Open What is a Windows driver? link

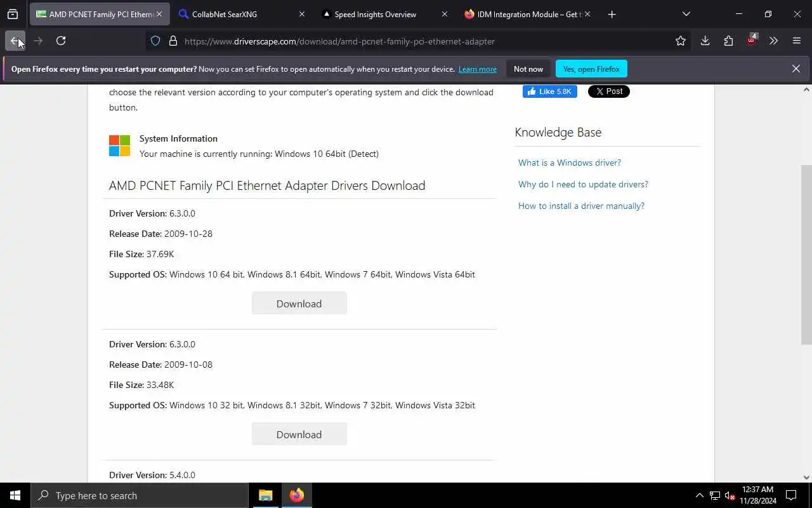click(x=570, y=163)
